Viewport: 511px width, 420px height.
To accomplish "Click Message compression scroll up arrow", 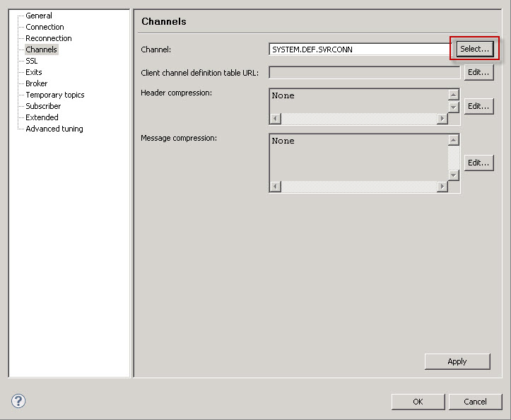I will point(453,140).
